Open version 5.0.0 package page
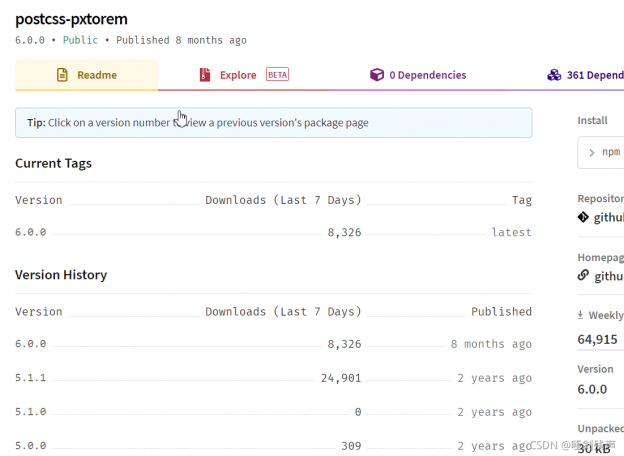 click(x=31, y=446)
